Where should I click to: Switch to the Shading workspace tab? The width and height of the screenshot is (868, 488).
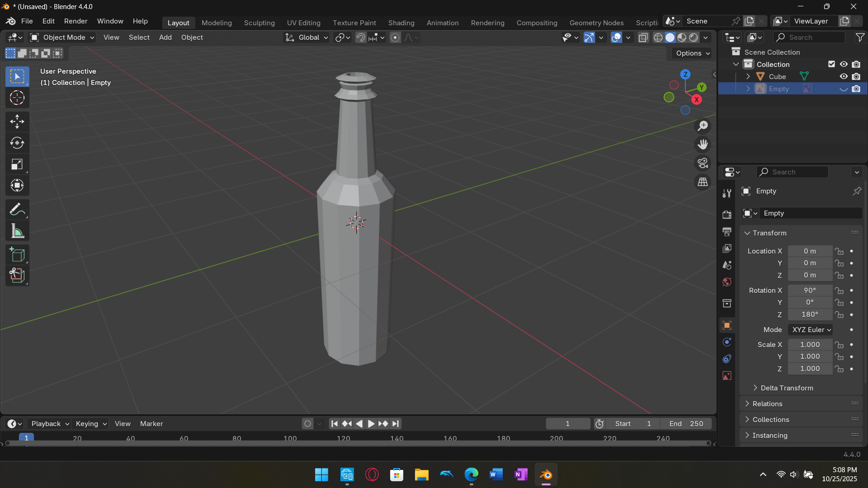tap(401, 23)
